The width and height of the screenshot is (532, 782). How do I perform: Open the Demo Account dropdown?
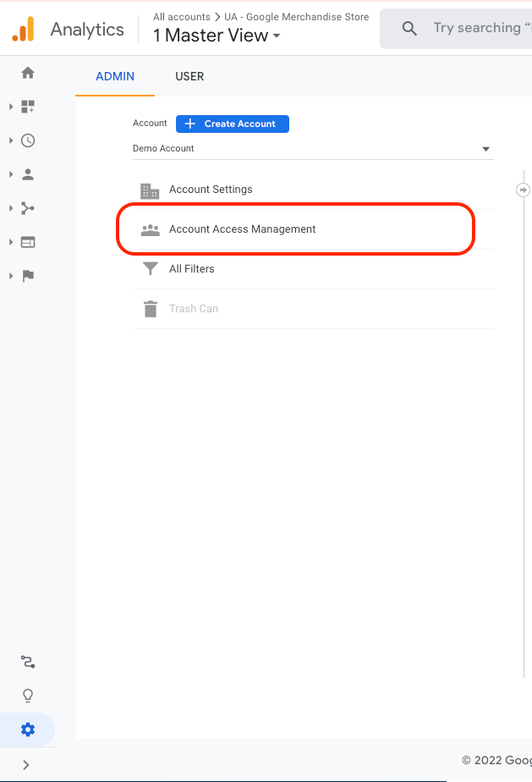[x=312, y=149]
